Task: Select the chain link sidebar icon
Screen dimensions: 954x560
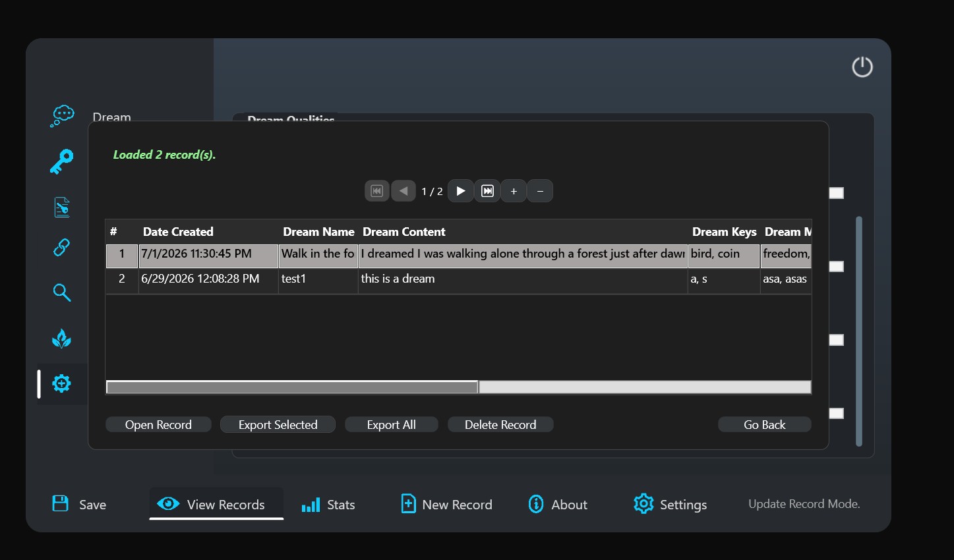Action: (61, 247)
